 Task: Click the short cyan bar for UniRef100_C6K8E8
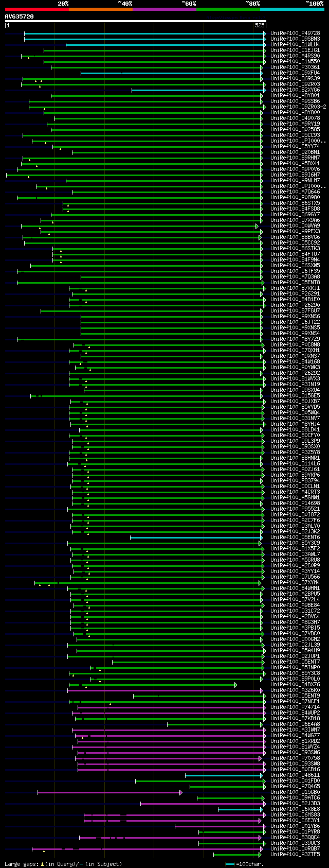240,809
